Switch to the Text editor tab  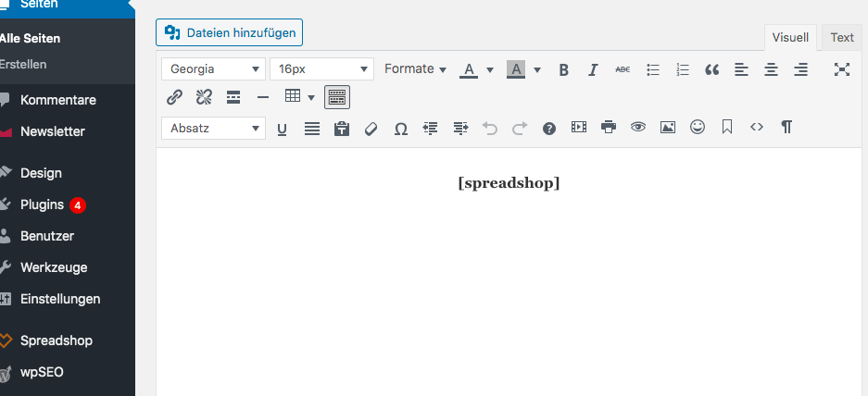click(841, 38)
